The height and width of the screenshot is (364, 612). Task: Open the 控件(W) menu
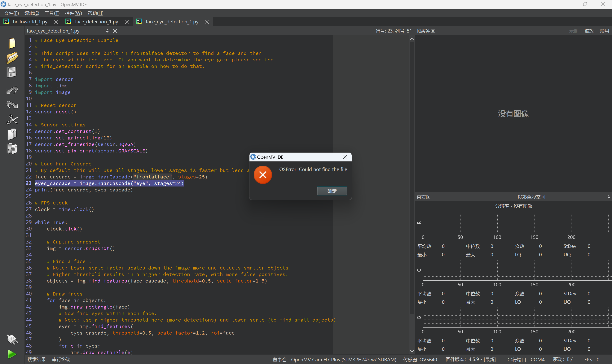[x=73, y=13]
